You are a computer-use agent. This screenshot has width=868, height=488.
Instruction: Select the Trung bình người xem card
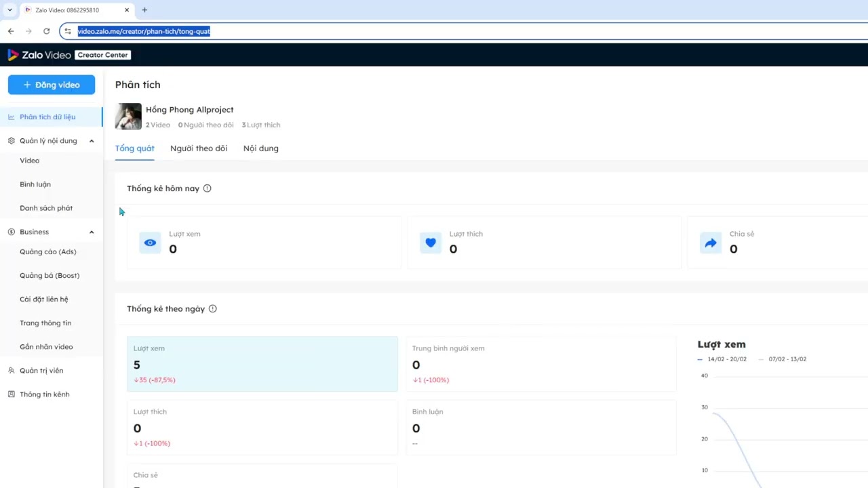pos(541,364)
